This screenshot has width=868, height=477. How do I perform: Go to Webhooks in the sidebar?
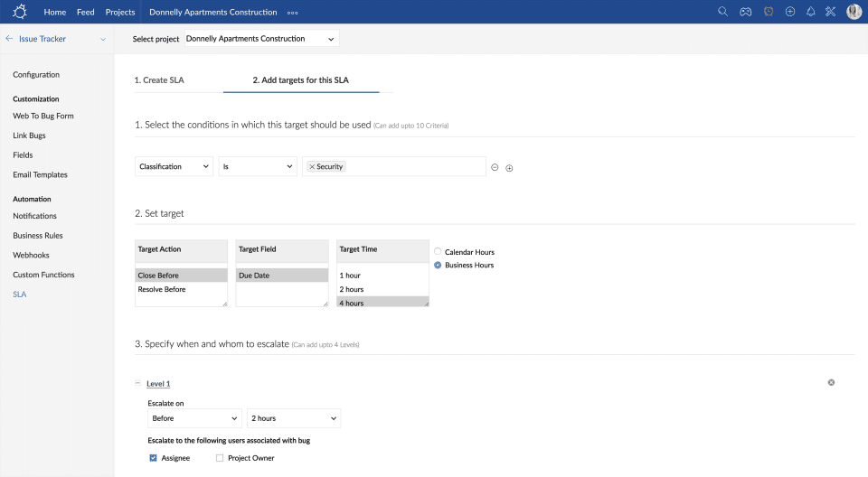(31, 255)
